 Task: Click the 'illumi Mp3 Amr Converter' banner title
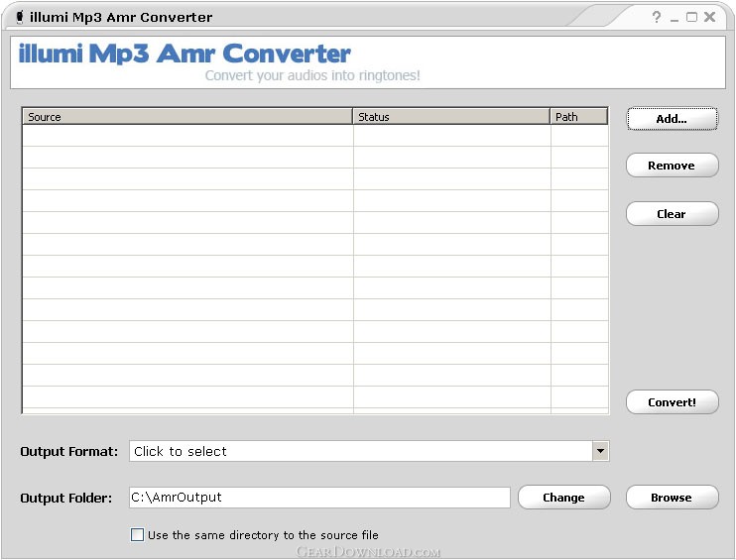pos(184,54)
